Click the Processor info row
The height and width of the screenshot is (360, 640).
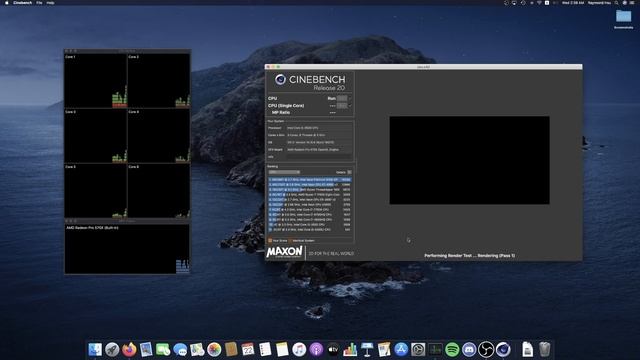[310, 128]
